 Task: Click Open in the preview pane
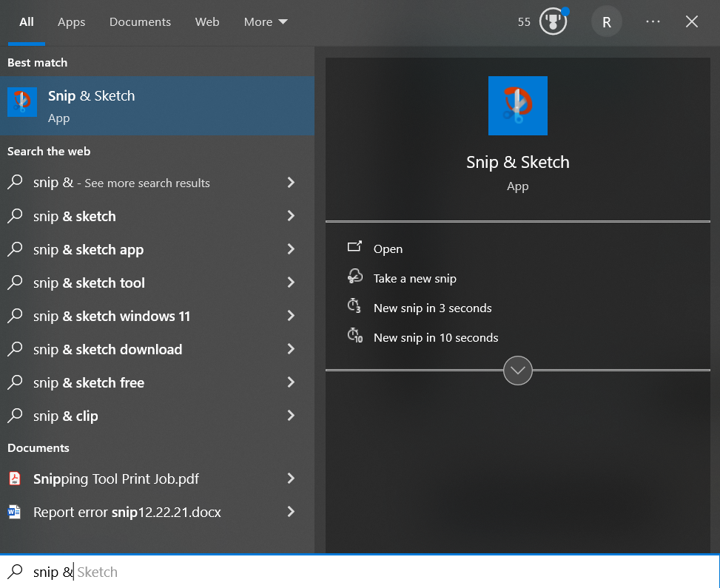tap(388, 249)
